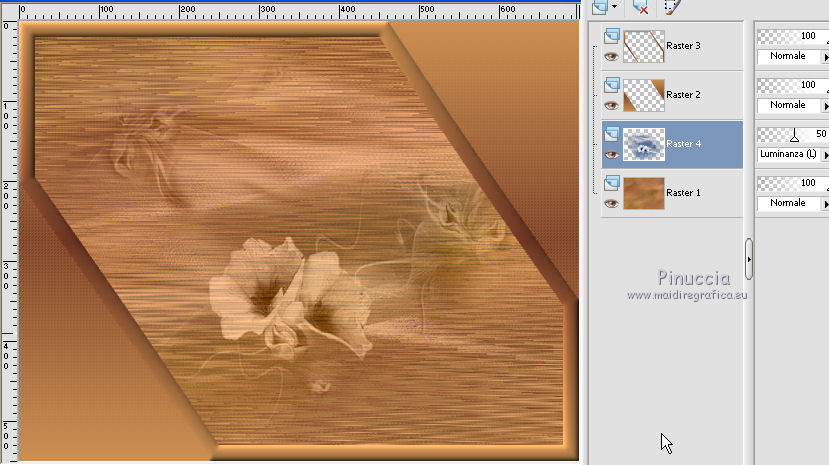Select the Raster 2 layer name

(683, 95)
